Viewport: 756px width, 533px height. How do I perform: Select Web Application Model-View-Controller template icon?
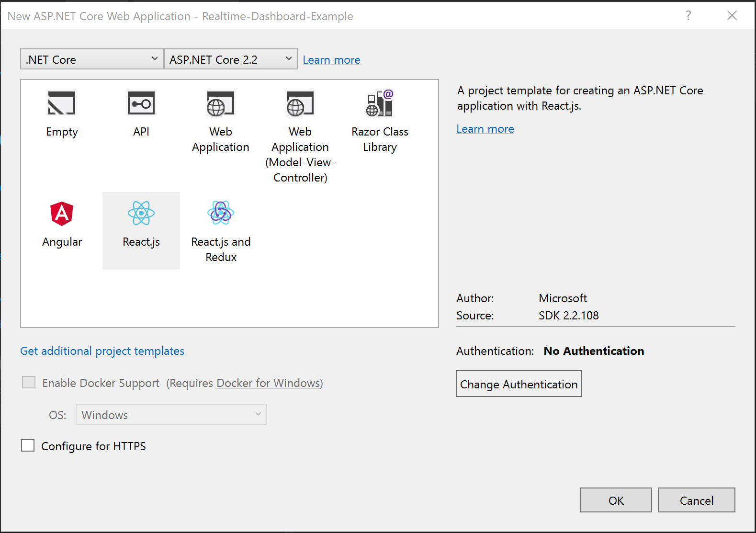tap(300, 103)
